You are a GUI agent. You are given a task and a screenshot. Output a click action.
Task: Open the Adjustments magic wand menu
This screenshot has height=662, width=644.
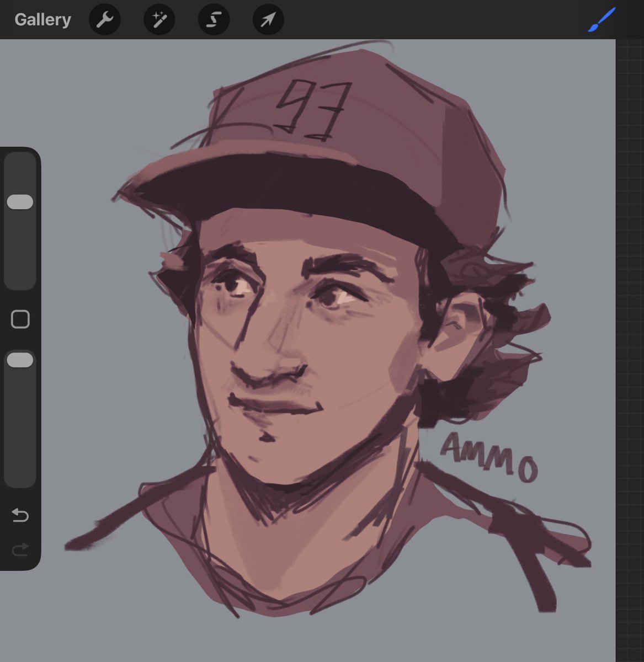[x=159, y=20]
